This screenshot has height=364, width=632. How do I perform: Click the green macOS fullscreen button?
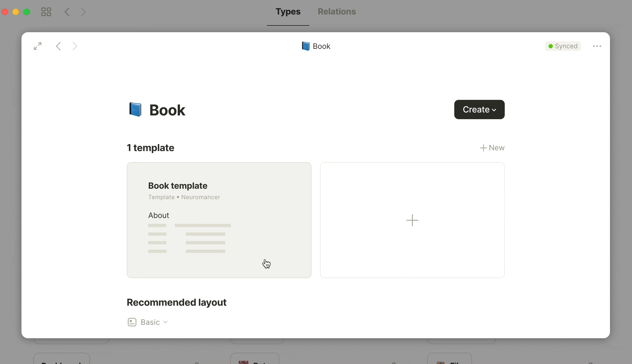(x=27, y=12)
